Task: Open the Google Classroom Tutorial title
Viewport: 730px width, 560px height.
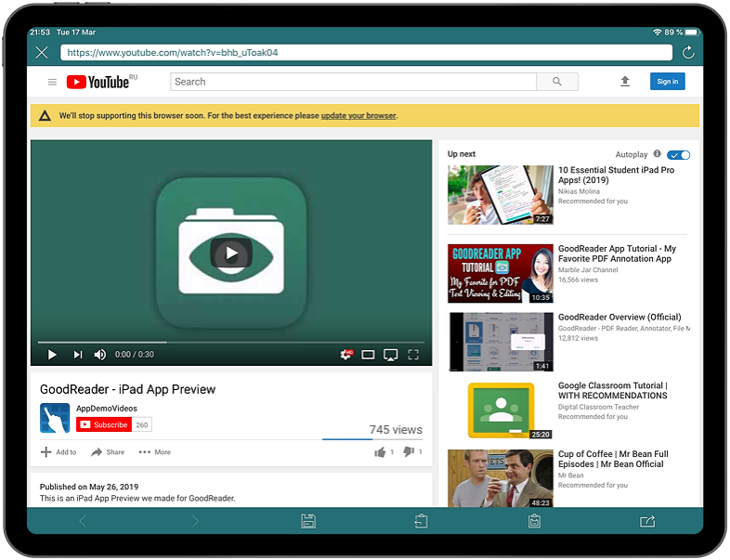Action: pos(613,391)
